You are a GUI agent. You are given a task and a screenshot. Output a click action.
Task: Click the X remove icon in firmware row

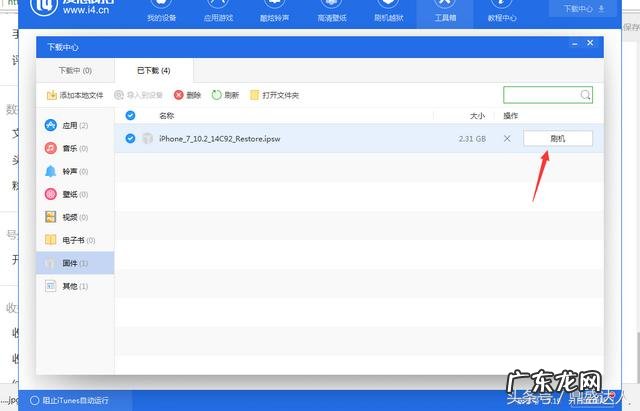pyautogui.click(x=507, y=139)
